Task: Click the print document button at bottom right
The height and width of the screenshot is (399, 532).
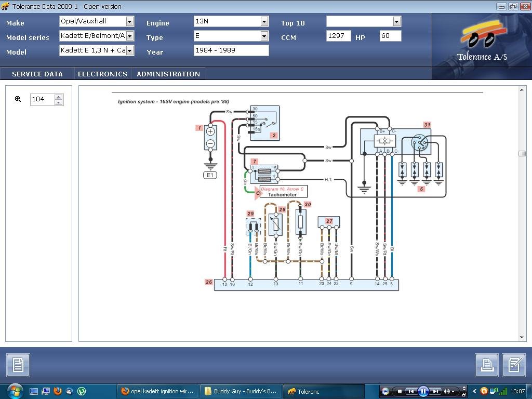Action: pyautogui.click(x=486, y=365)
